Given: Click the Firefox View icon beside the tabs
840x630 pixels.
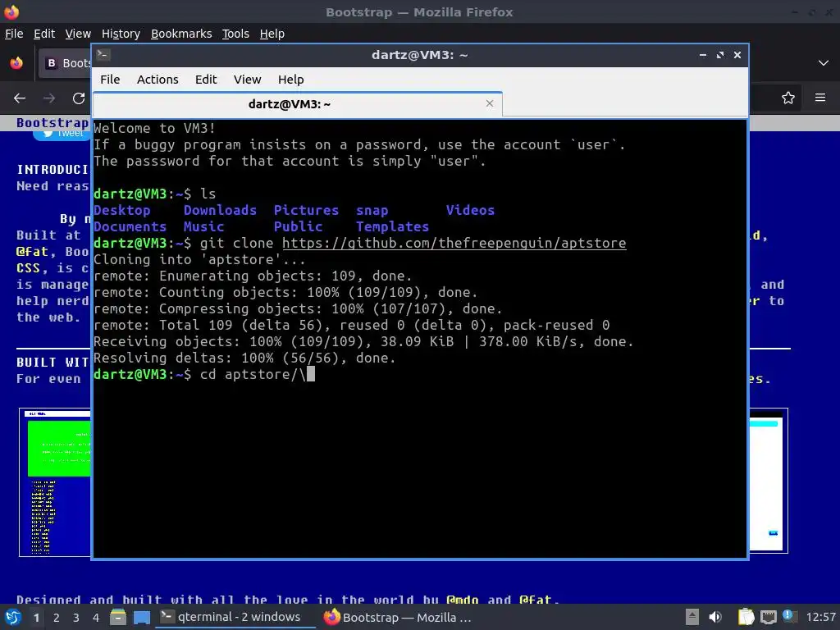Looking at the screenshot, I should pos(16,63).
